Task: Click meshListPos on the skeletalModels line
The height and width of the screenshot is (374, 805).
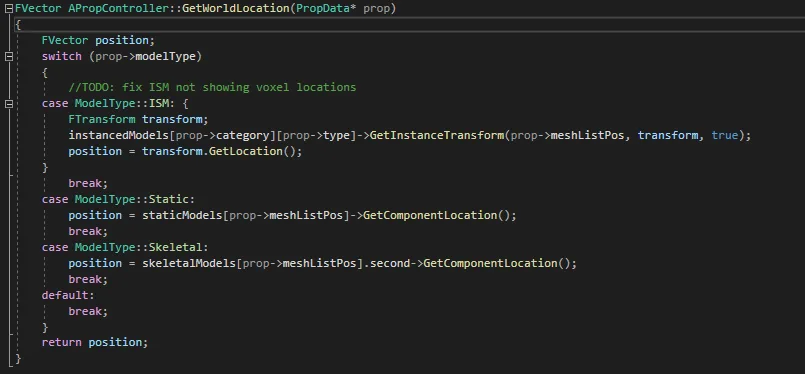Action: [319, 264]
